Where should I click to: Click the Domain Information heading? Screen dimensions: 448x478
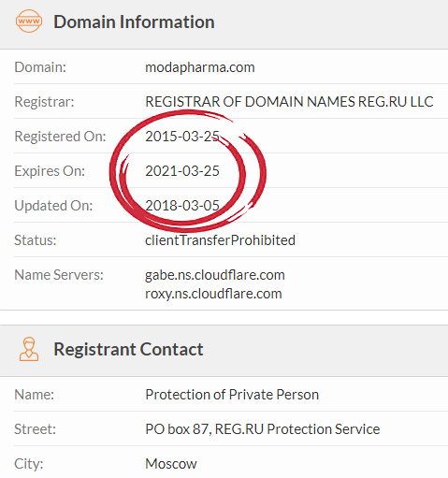pos(134,22)
